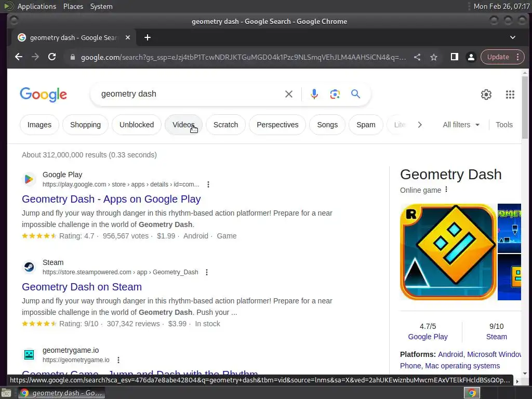532x399 pixels.
Task: Click the show desktop taskbar icon
Action: click(6, 393)
